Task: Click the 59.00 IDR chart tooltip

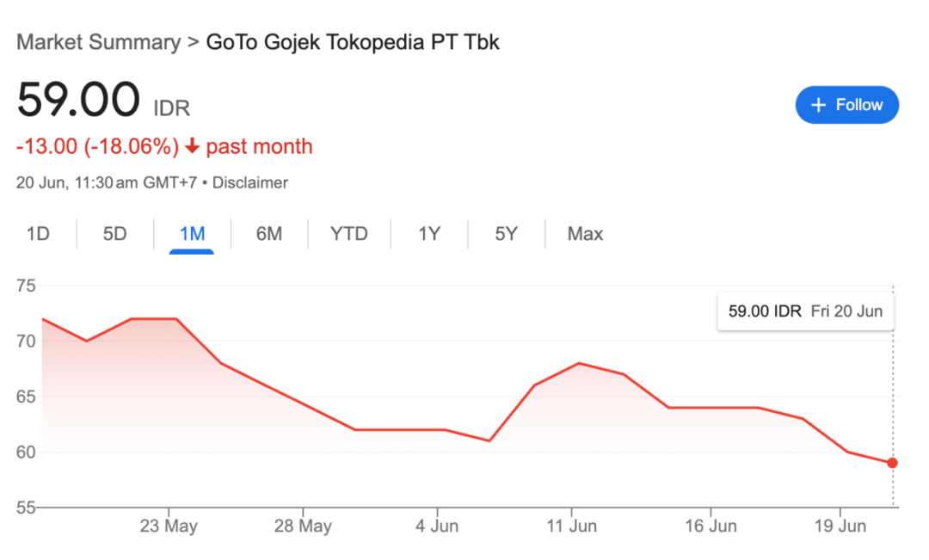Action: click(805, 311)
